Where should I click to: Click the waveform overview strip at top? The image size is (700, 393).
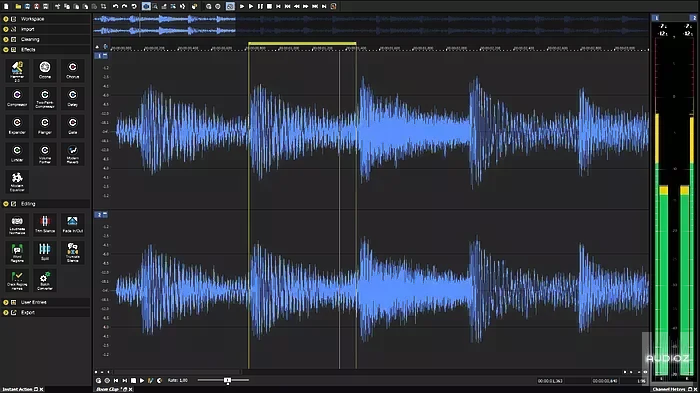pos(371,25)
